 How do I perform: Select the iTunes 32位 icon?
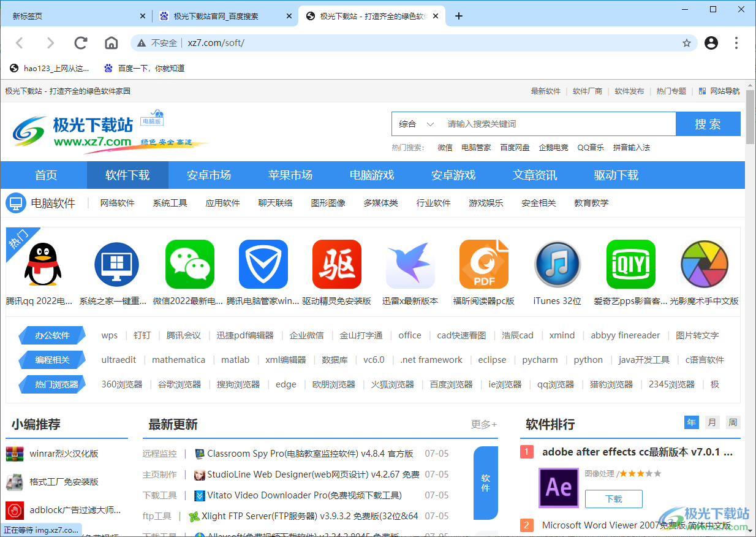[x=557, y=264]
